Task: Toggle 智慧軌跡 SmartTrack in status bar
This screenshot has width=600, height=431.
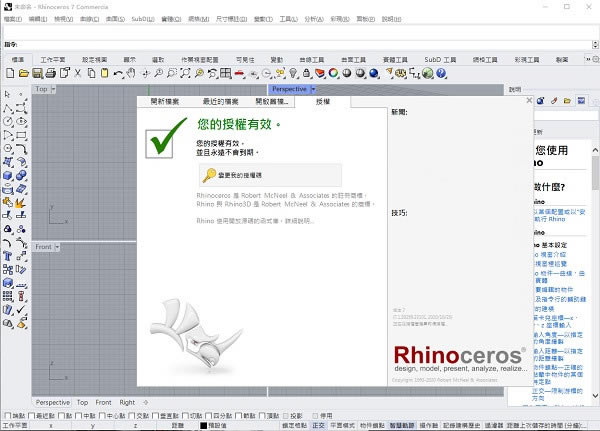Action: point(402,425)
